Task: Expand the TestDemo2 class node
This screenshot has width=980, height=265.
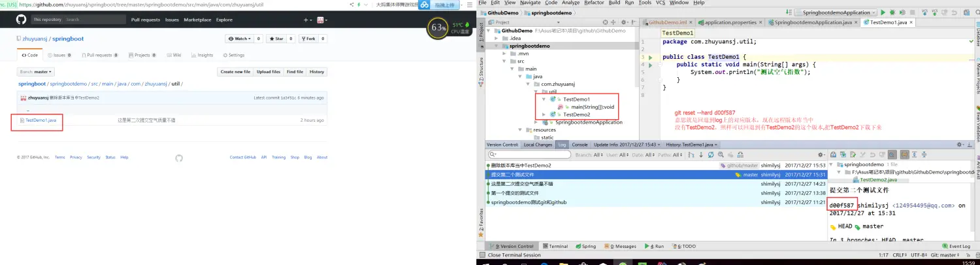Action: click(x=545, y=115)
